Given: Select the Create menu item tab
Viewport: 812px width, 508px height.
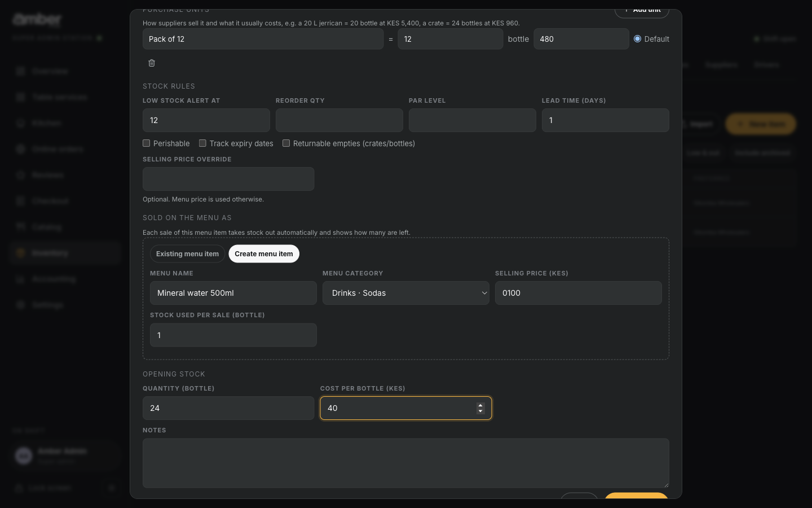Looking at the screenshot, I should (x=264, y=254).
